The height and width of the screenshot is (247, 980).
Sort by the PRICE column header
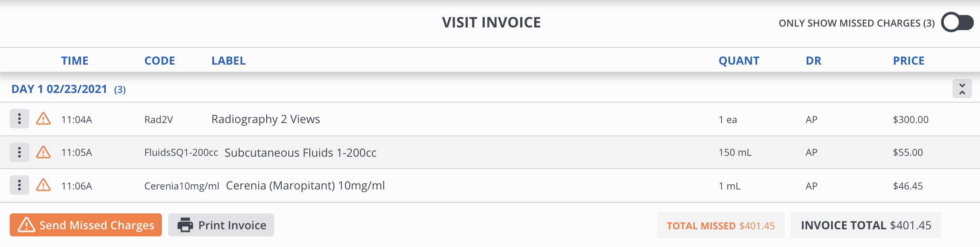[x=908, y=61]
